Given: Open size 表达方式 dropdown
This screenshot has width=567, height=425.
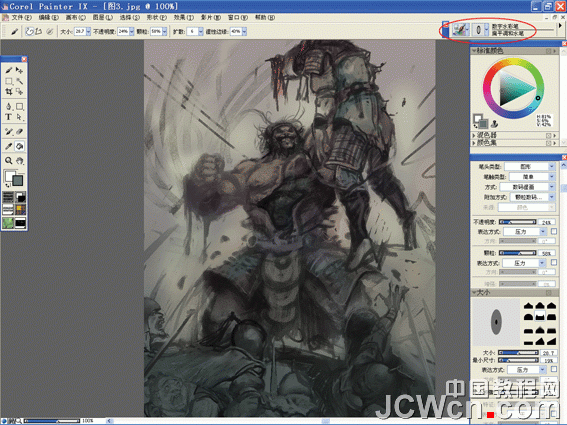Looking at the screenshot, I should click(527, 370).
